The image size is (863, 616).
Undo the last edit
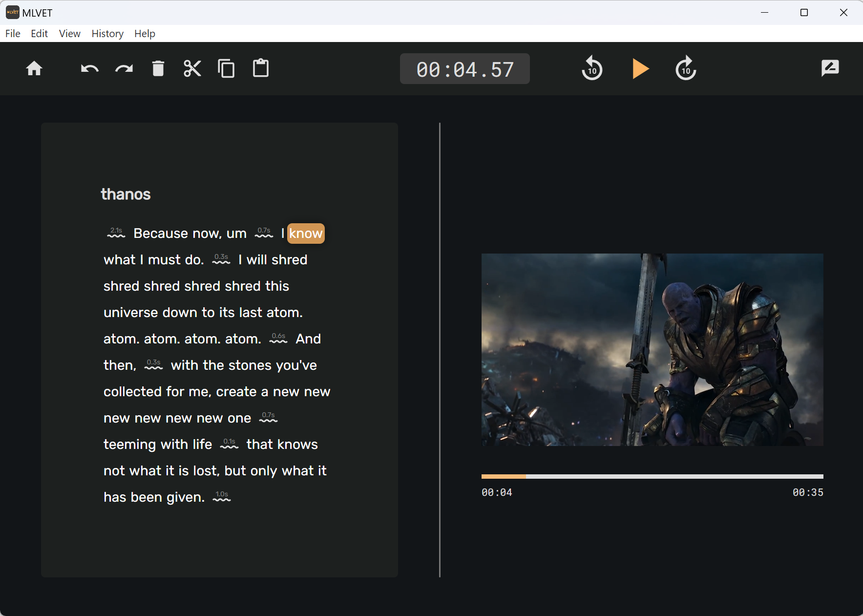[89, 68]
